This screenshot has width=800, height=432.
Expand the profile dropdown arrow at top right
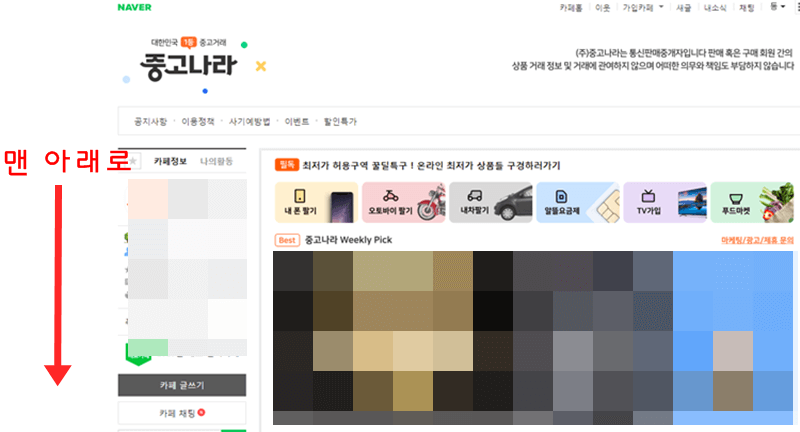pos(782,7)
